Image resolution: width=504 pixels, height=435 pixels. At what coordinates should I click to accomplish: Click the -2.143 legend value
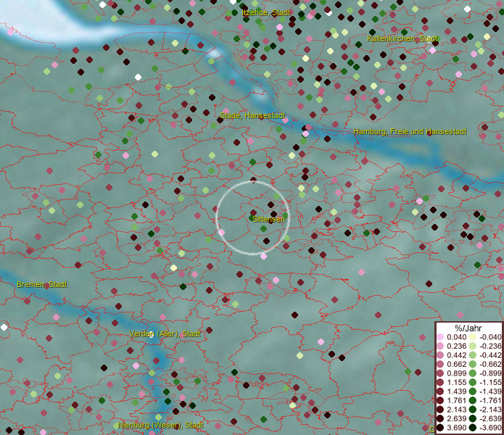click(x=490, y=410)
